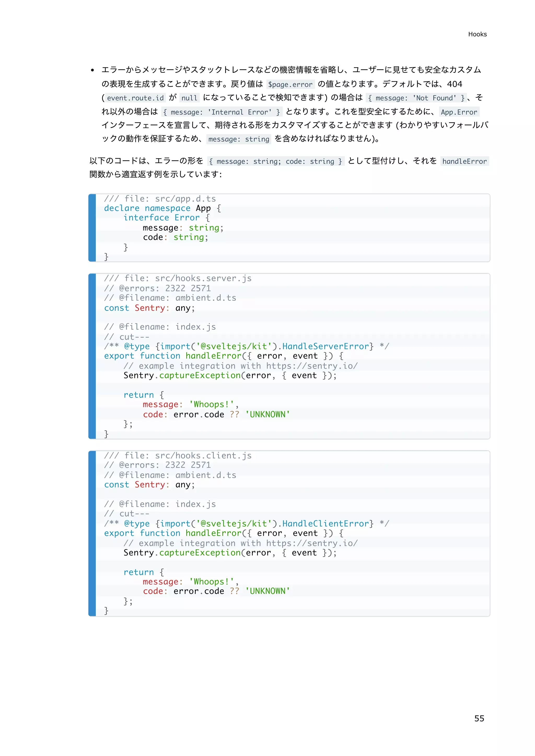The image size is (535, 756).
Task: Click the line 'message: string;' in the first code block
Action: (183, 228)
